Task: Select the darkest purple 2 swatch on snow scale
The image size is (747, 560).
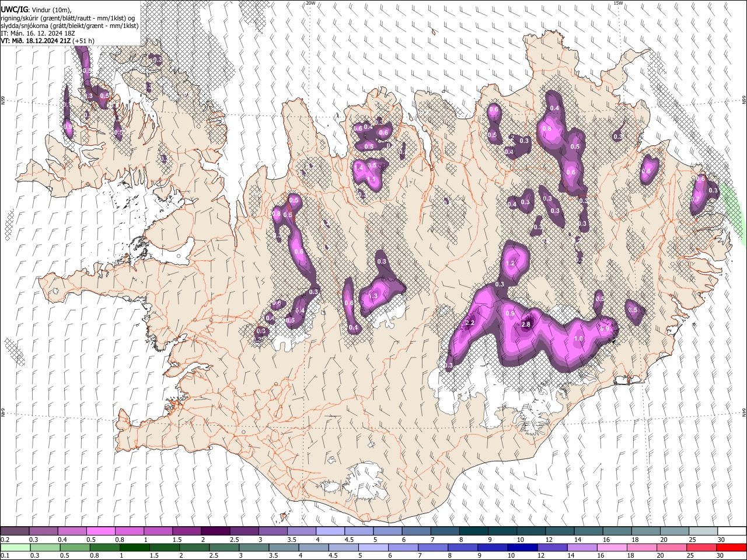Action: (x=215, y=531)
